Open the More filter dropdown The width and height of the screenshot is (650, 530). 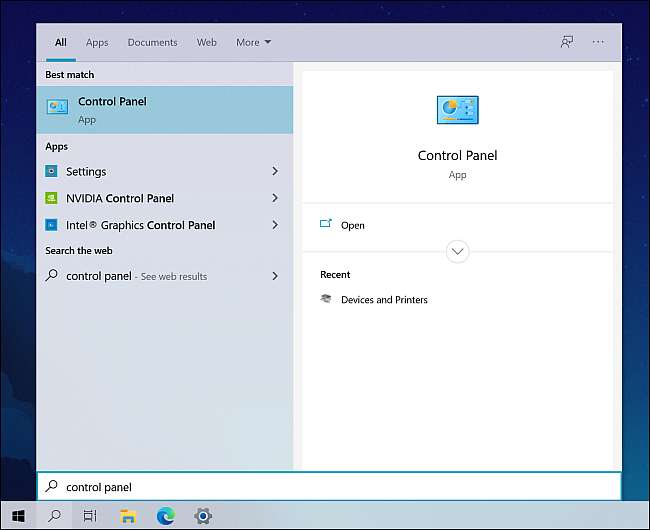coord(253,42)
